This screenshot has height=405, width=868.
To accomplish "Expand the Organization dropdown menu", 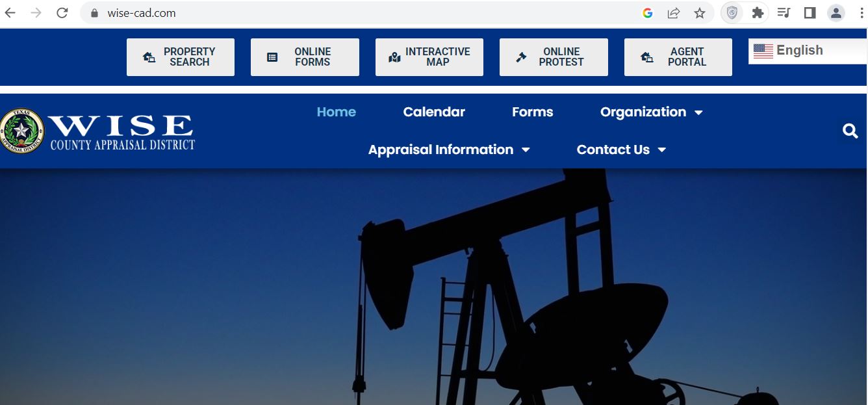I will click(x=652, y=112).
